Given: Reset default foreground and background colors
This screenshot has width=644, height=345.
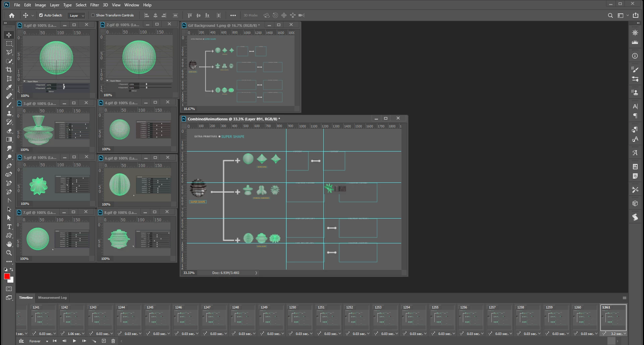Looking at the screenshot, I should coord(6,269).
